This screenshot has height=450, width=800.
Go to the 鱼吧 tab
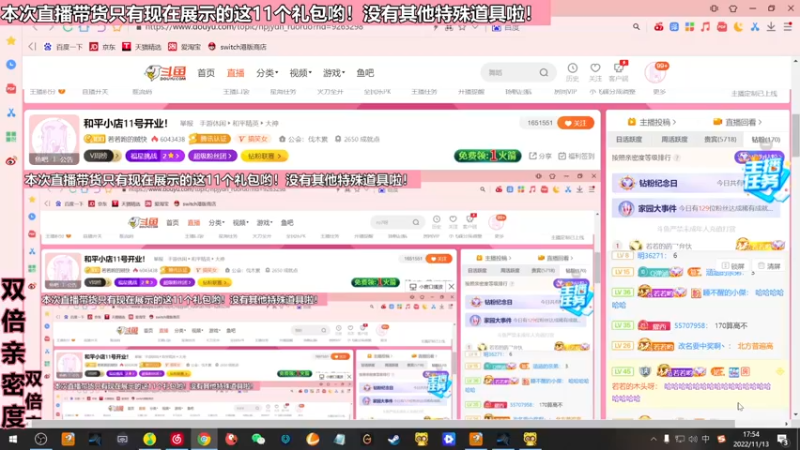[365, 73]
